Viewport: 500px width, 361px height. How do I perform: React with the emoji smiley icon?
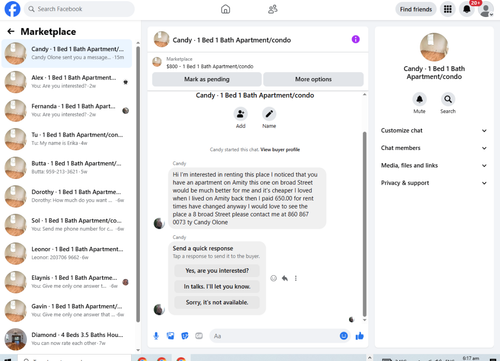(273, 278)
